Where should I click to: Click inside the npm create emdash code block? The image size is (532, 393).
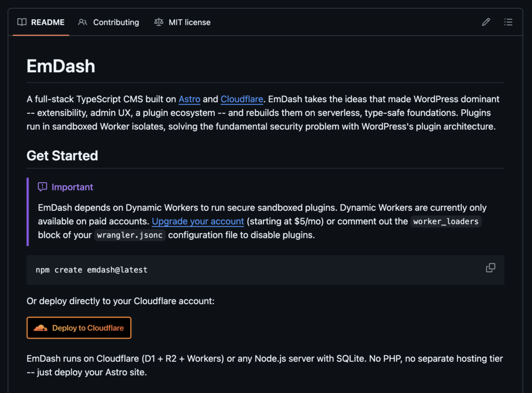(x=92, y=269)
